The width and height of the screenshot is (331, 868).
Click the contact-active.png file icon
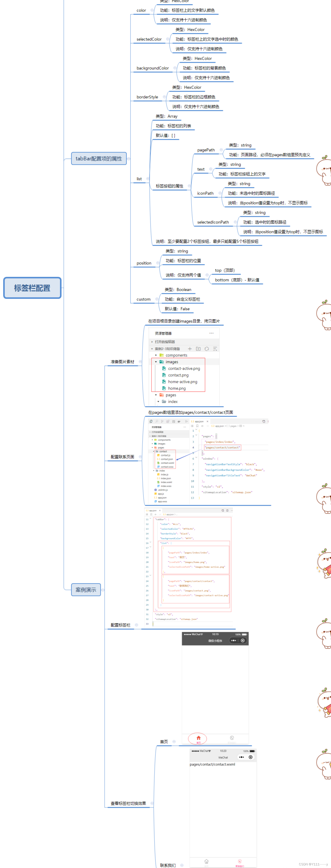click(164, 368)
